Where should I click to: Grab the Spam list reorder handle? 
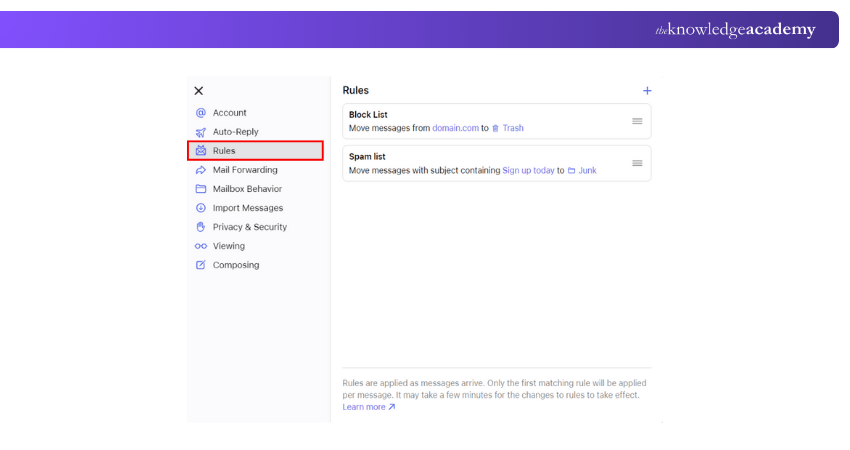pyautogui.click(x=637, y=163)
